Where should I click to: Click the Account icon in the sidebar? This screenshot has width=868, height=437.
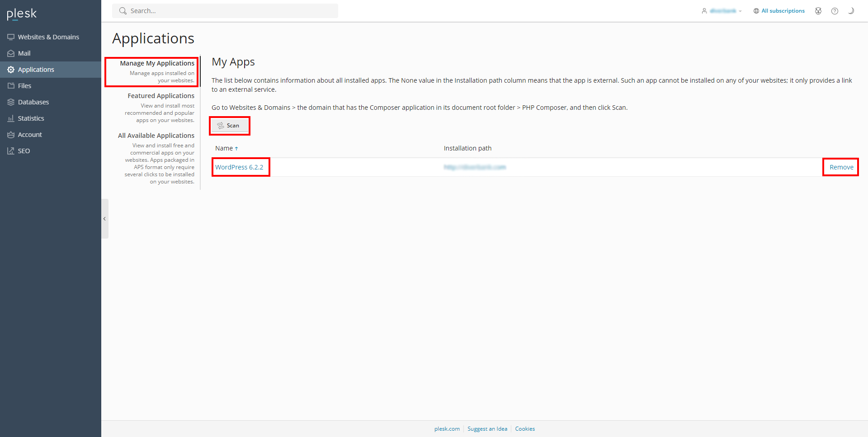[x=11, y=135]
